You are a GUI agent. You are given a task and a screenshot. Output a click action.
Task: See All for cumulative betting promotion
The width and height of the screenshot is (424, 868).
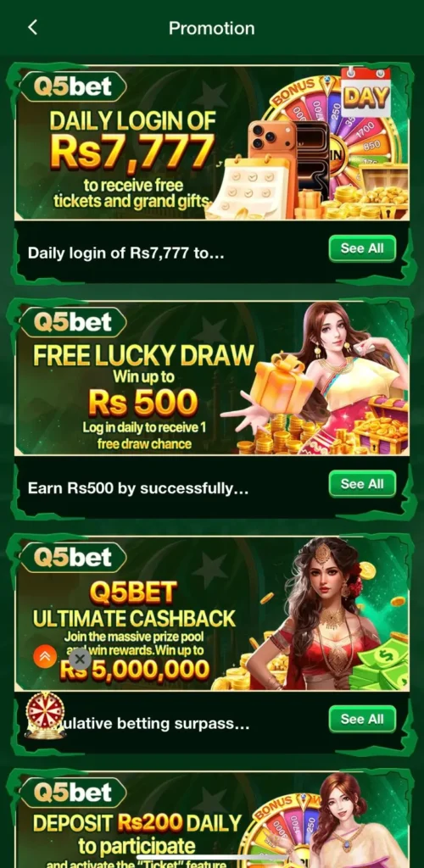point(362,719)
